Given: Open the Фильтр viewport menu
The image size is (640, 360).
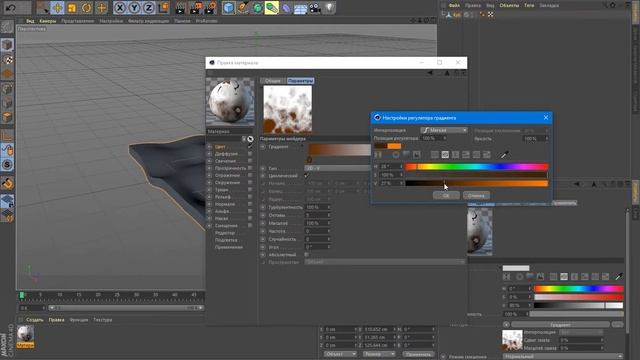Looking at the screenshot, I should (148, 21).
